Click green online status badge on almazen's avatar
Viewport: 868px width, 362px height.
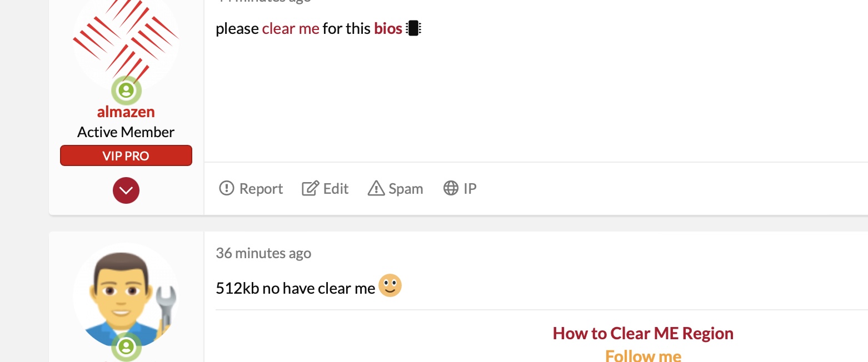pos(127,90)
